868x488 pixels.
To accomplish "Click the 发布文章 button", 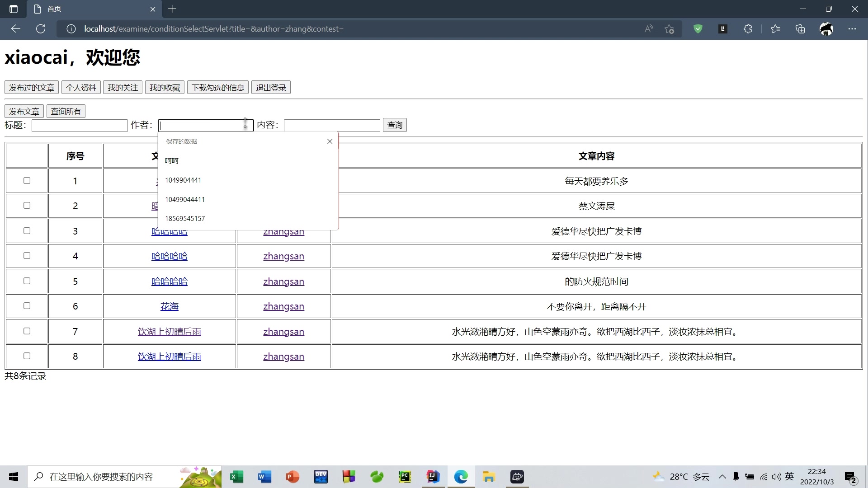I will click(24, 112).
